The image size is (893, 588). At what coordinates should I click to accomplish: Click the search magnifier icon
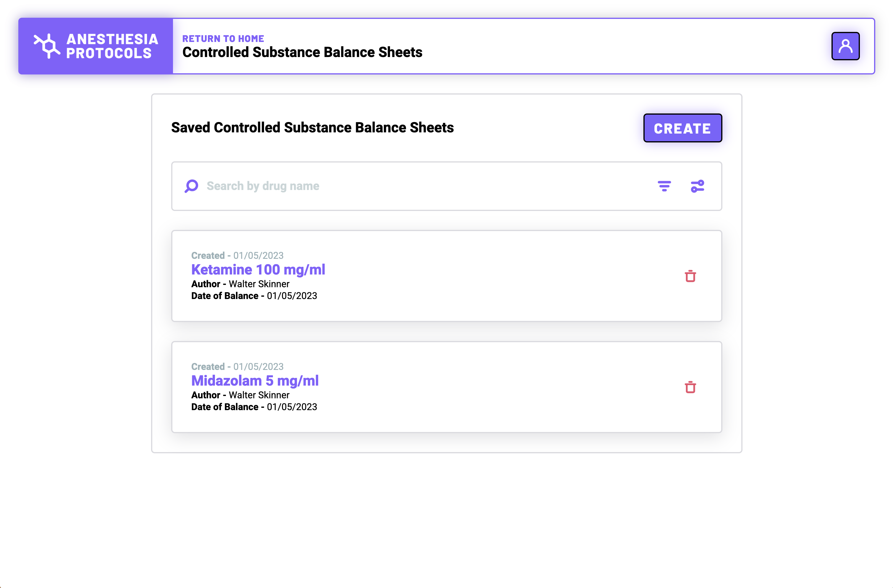[x=191, y=186]
